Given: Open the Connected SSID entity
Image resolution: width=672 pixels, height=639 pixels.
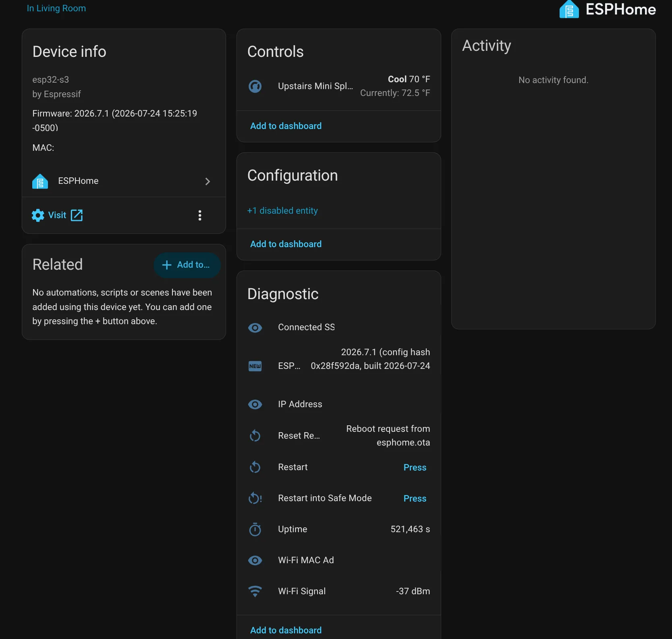Looking at the screenshot, I should tap(306, 327).
